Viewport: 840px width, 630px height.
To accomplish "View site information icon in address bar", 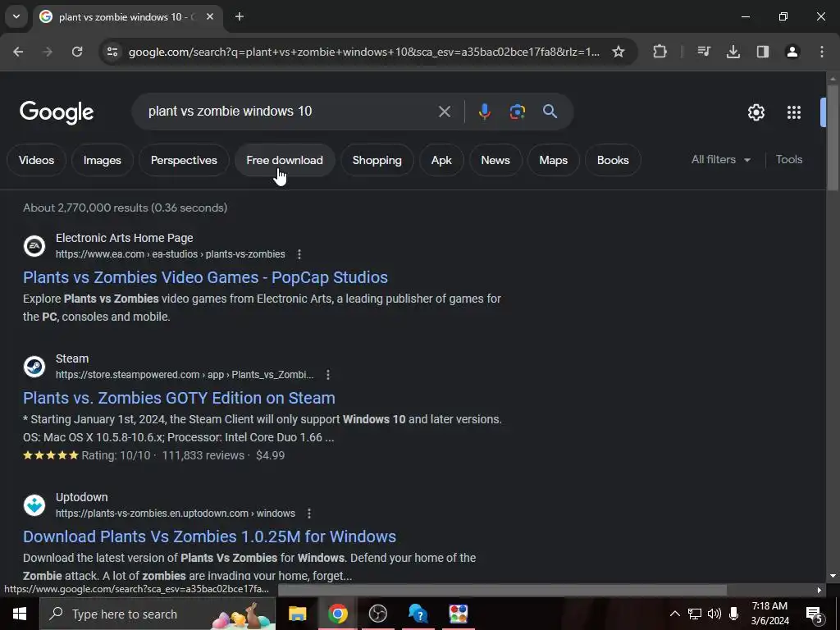I will click(112, 52).
